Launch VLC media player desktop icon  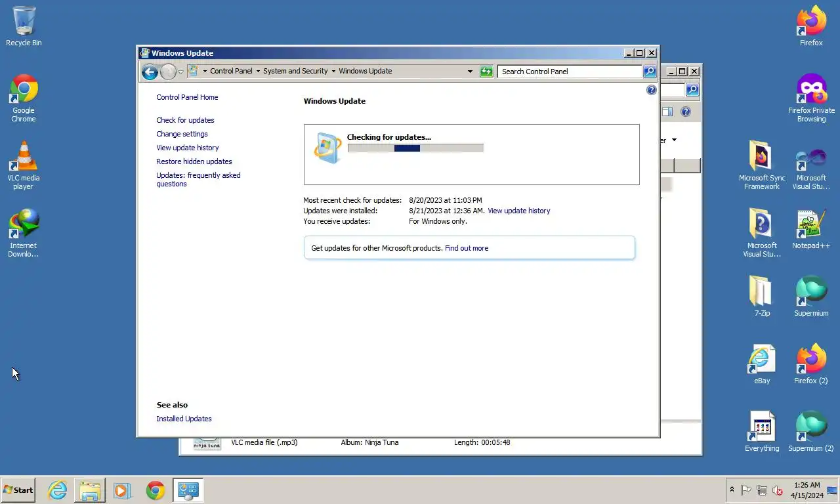click(24, 165)
